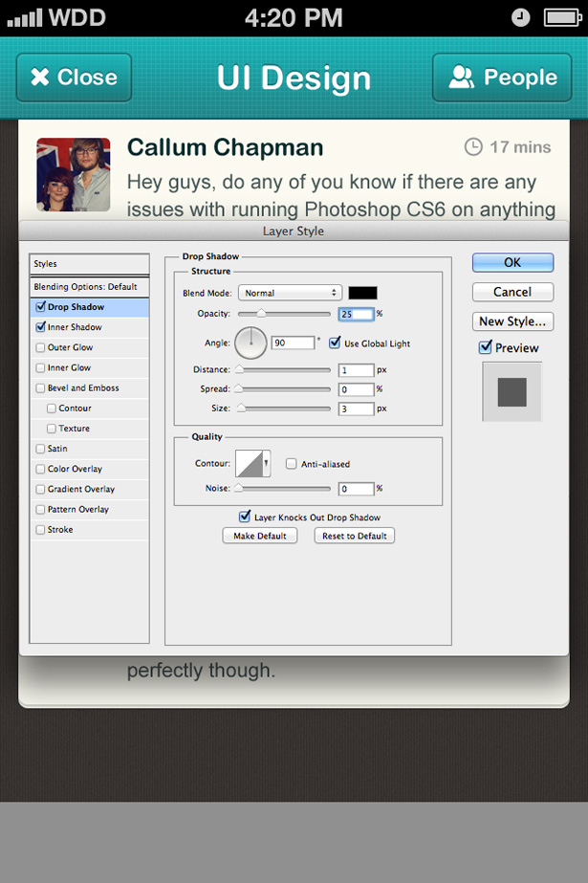Click the alarm clock status bar icon
This screenshot has width=588, height=883.
point(521,17)
